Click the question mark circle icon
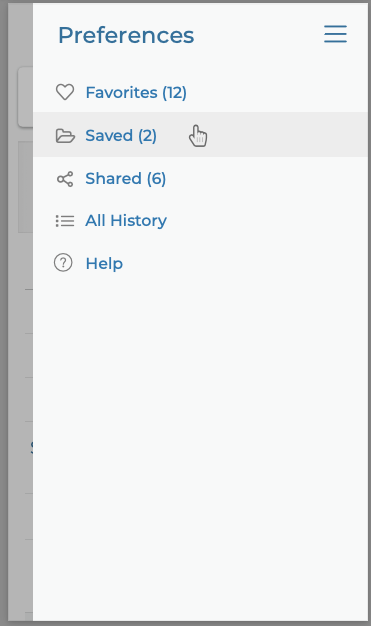Image resolution: width=371 pixels, height=626 pixels. point(63,263)
